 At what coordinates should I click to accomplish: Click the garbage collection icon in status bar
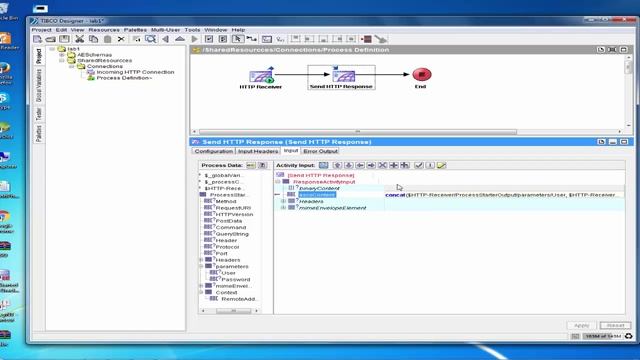(629, 336)
